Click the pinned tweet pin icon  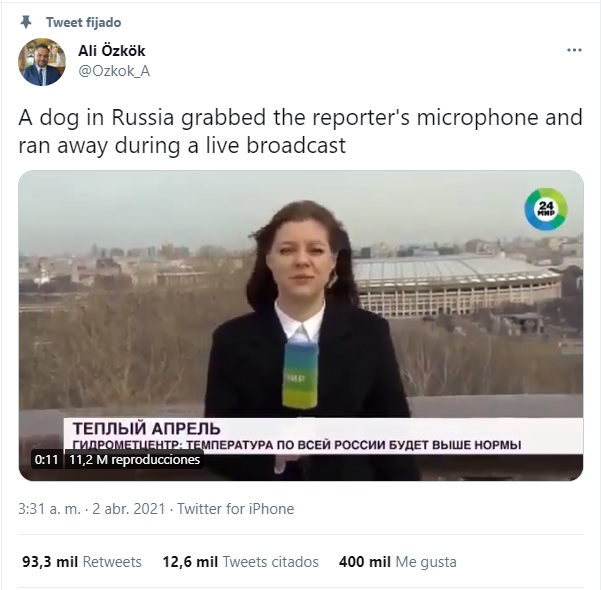[x=26, y=22]
